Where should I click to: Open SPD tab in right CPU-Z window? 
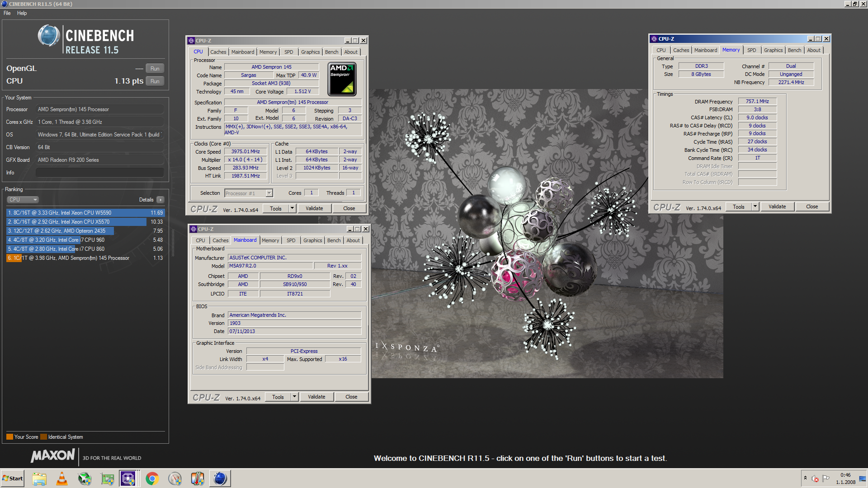(x=751, y=50)
